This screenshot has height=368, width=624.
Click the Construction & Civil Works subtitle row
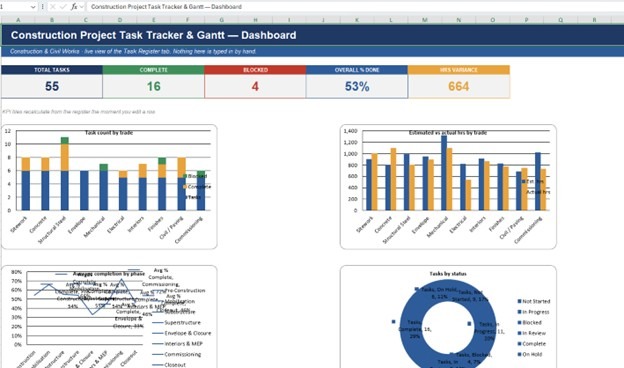(x=313, y=51)
